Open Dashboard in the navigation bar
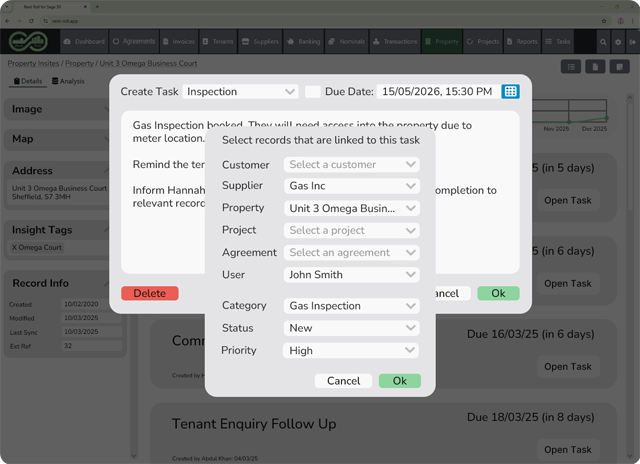This screenshot has height=464, width=640. point(84,42)
